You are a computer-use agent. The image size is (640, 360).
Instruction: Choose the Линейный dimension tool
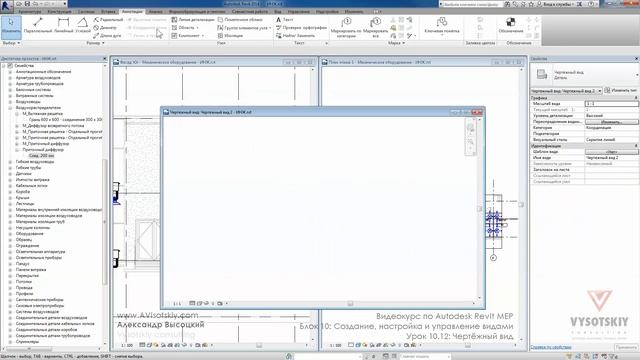click(x=64, y=25)
